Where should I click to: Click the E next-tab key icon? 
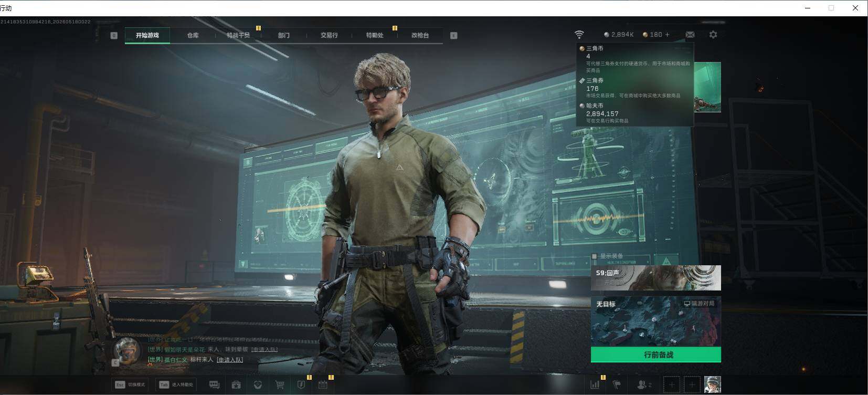(454, 35)
